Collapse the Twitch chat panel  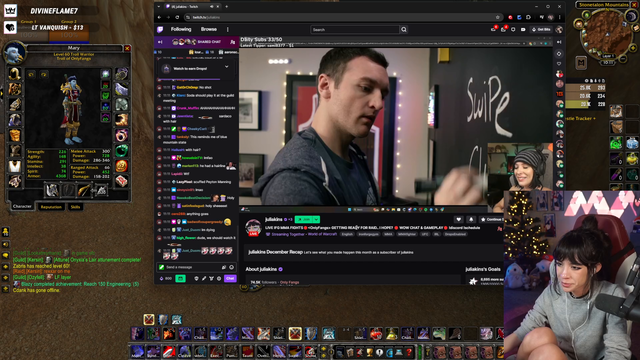160,42
